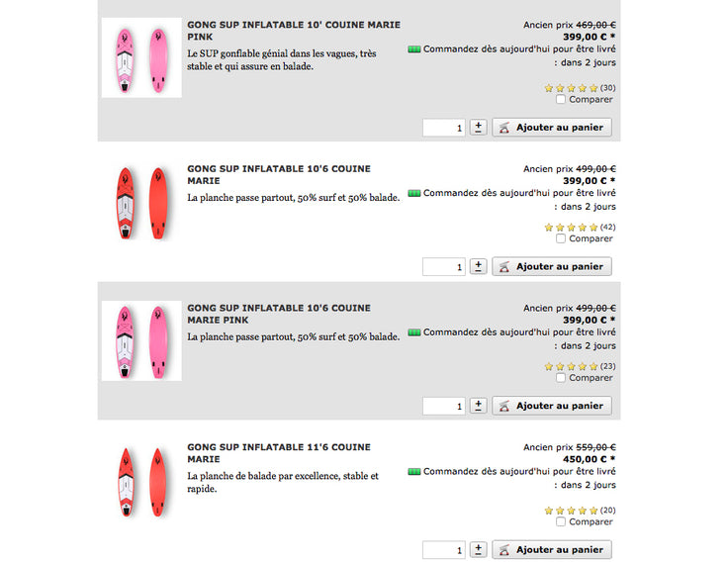Check Comparer for the 11'6 Couine Marie

coord(561,521)
